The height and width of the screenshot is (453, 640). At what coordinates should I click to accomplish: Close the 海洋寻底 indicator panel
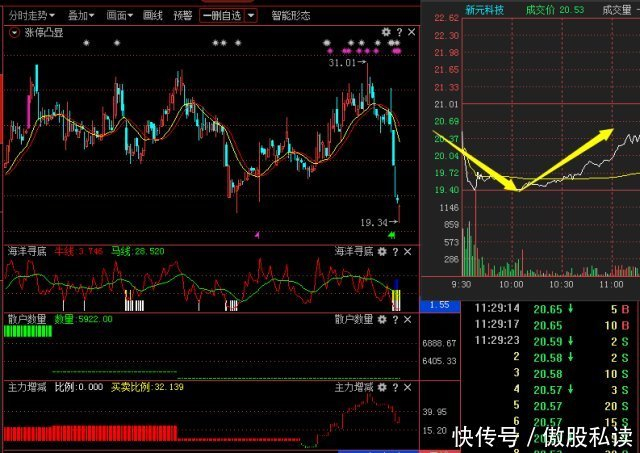pyautogui.click(x=407, y=252)
